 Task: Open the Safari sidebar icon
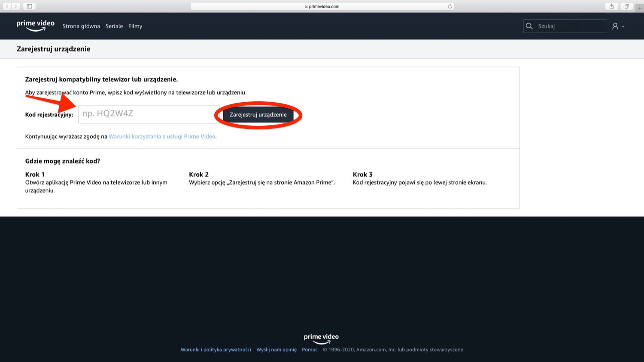point(29,6)
